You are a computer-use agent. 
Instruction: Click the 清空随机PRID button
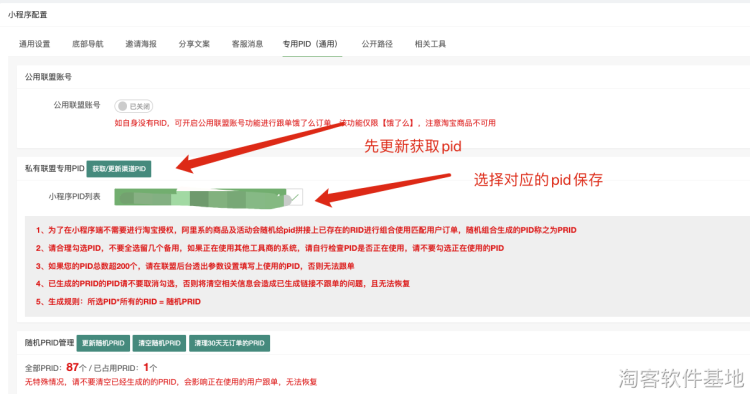point(159,343)
